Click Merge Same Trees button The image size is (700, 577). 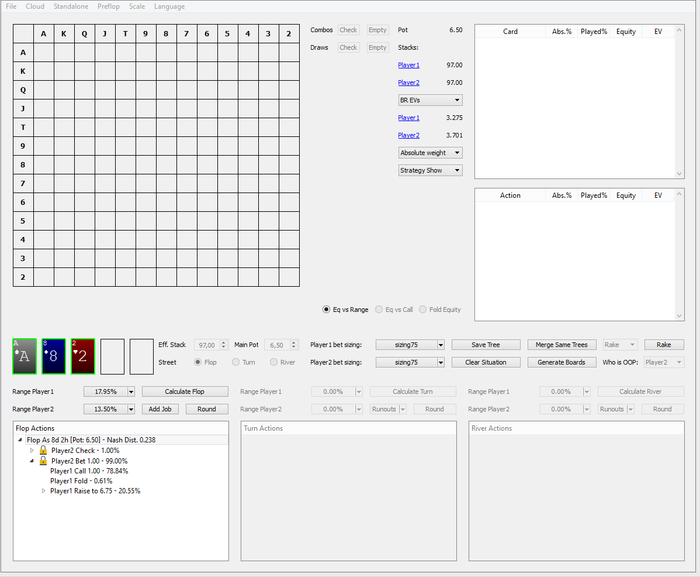point(562,345)
